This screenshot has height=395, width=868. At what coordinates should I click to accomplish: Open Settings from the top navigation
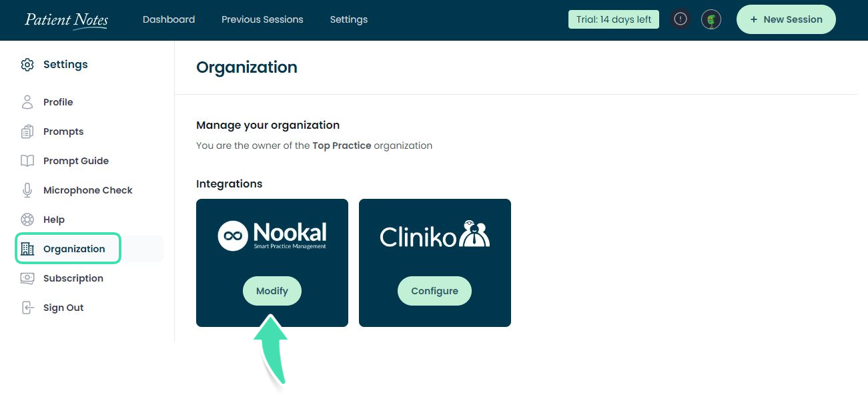click(349, 19)
